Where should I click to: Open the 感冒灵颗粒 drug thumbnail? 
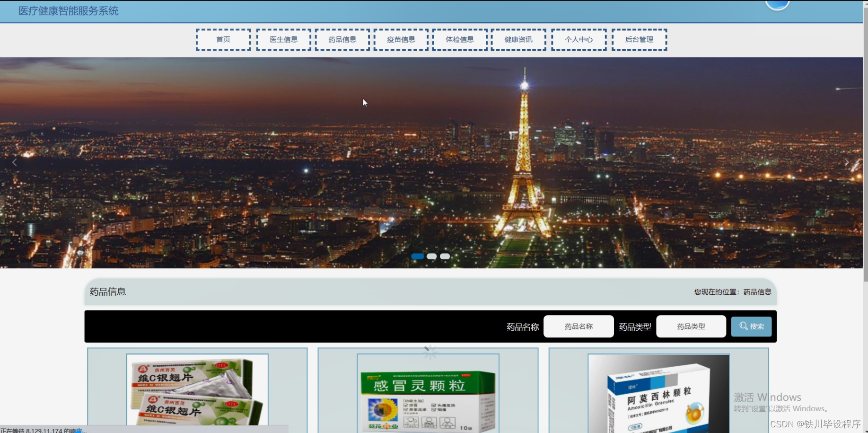[428, 393]
